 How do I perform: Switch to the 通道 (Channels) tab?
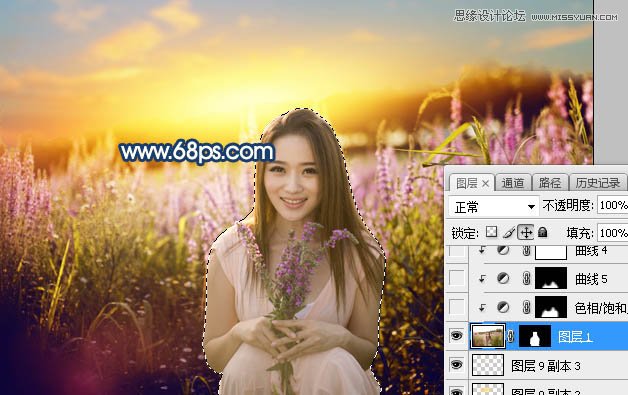pos(513,183)
